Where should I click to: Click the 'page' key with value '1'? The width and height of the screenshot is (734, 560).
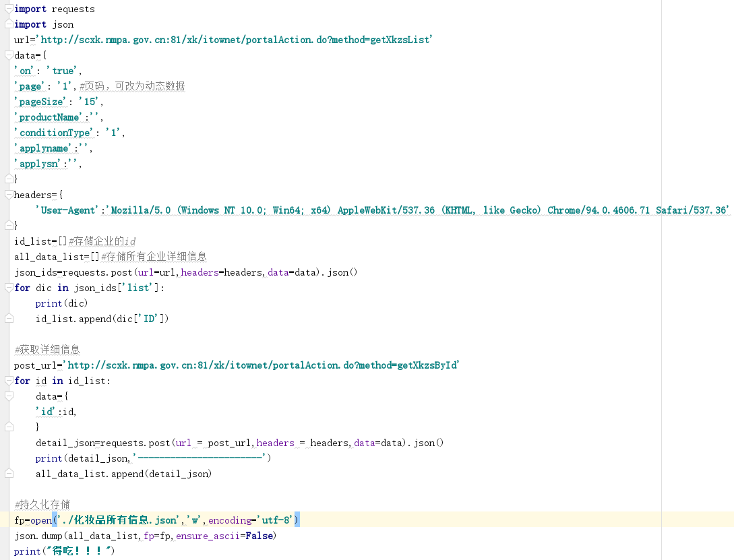point(30,86)
